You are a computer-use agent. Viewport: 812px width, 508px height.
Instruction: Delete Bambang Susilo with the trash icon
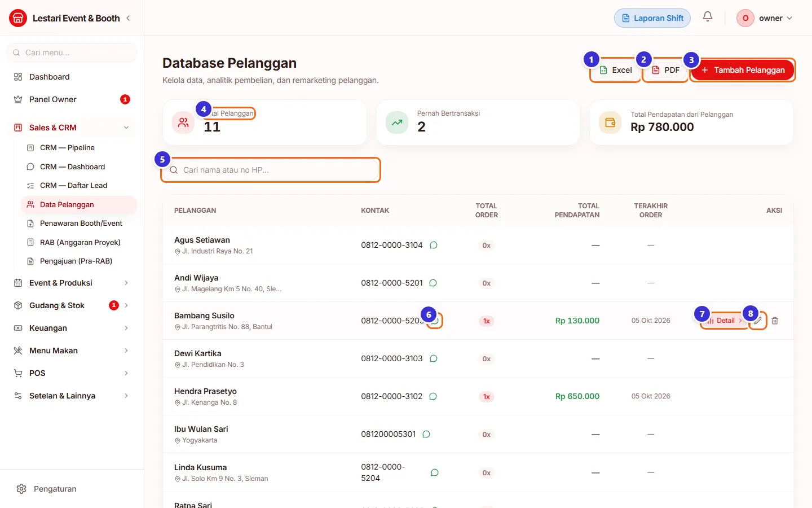[x=775, y=321]
